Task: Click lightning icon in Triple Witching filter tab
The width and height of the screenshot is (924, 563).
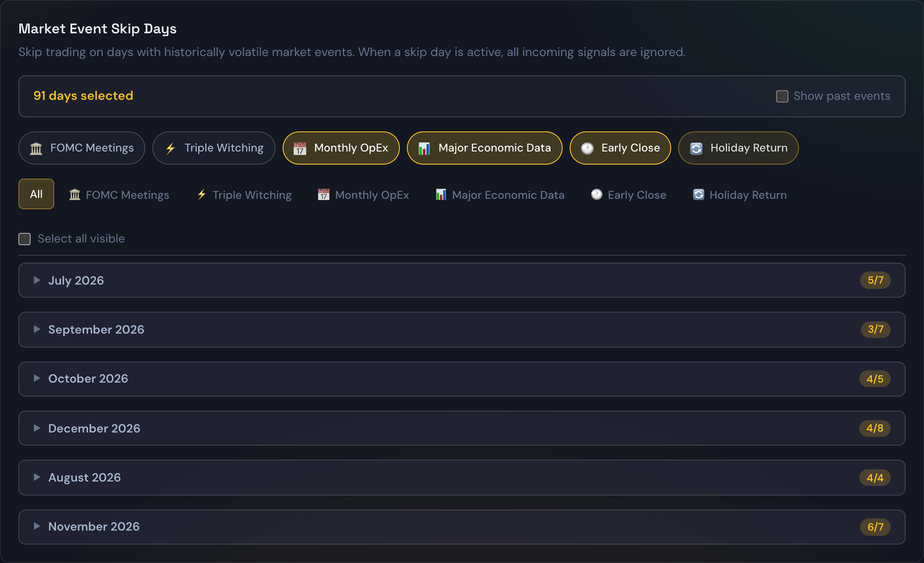Action: coord(201,195)
